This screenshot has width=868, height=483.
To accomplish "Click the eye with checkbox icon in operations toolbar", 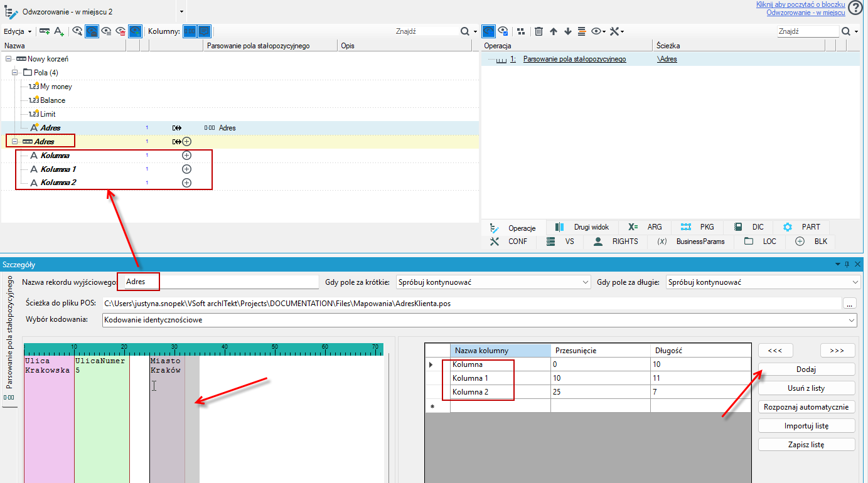I will [503, 31].
